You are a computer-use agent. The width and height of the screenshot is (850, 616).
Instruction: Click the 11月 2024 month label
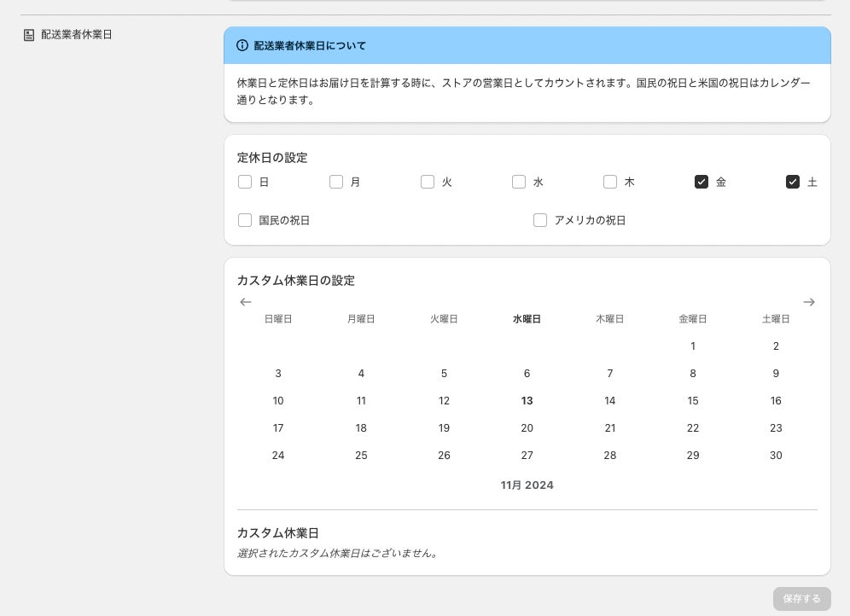[x=527, y=485]
